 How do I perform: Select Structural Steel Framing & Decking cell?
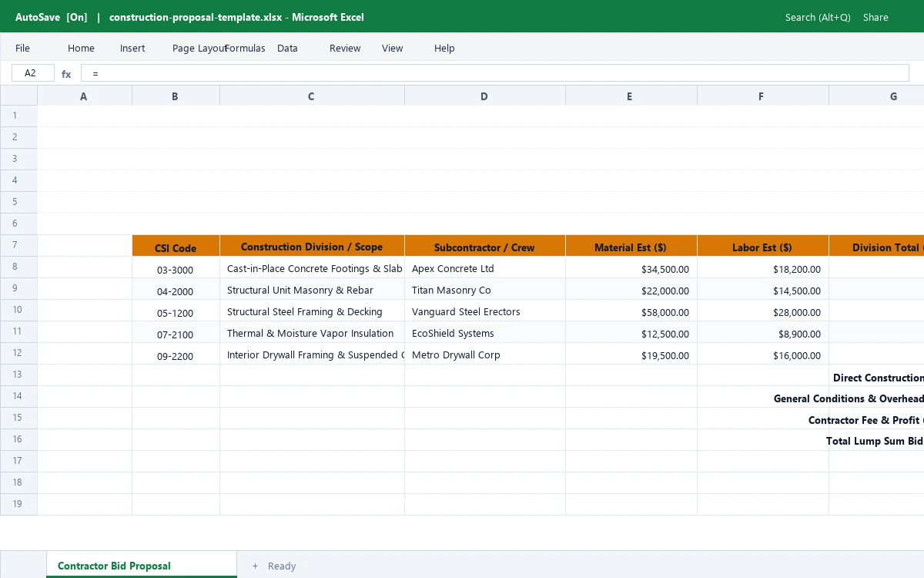[x=312, y=311]
